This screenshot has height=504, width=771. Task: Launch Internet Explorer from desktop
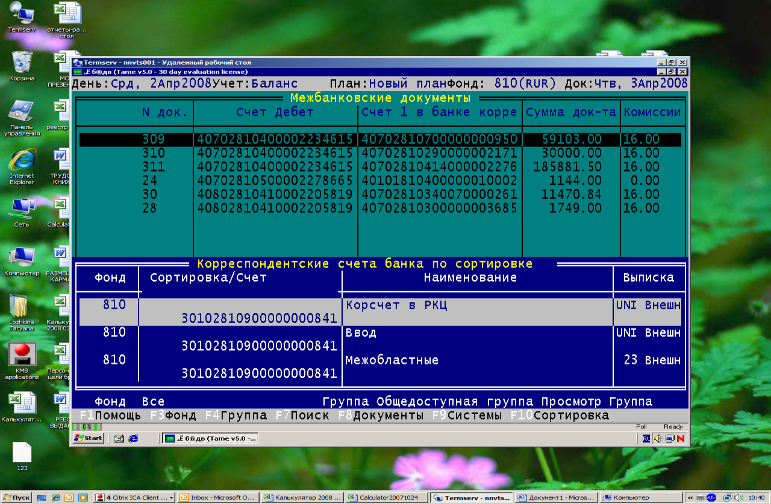[x=22, y=166]
